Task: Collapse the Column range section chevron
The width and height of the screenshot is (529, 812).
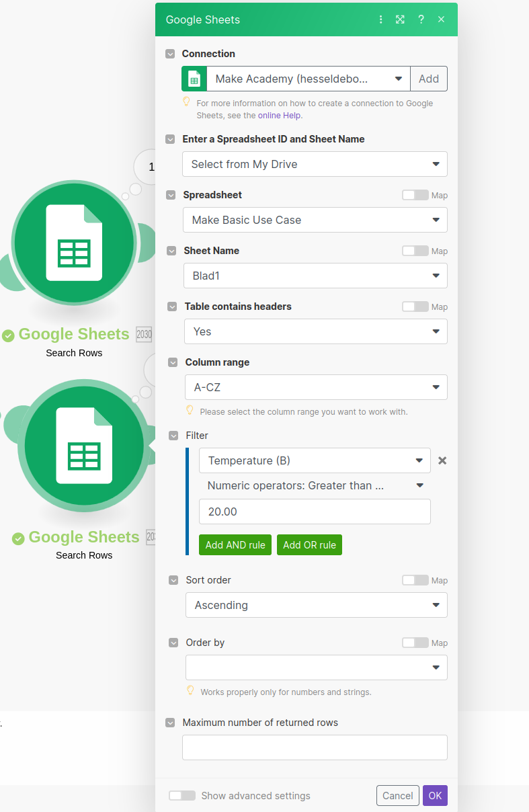Action: [x=173, y=362]
